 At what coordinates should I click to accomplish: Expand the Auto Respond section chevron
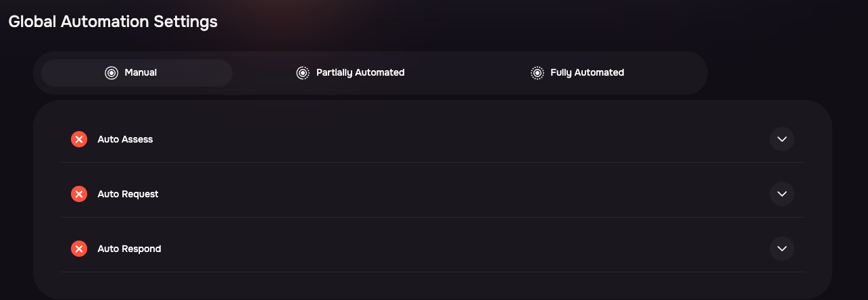(x=782, y=249)
